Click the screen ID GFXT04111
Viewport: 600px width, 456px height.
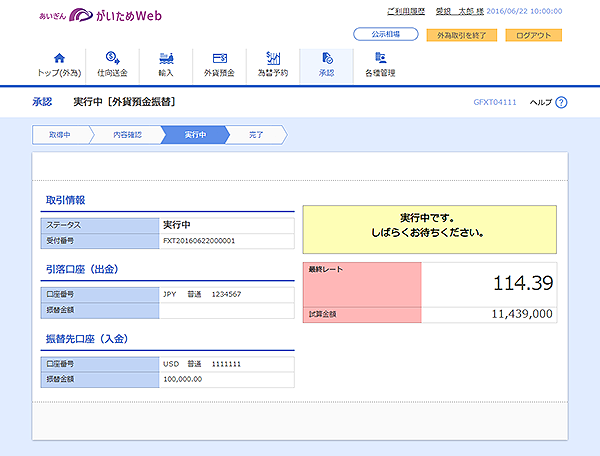coord(495,102)
